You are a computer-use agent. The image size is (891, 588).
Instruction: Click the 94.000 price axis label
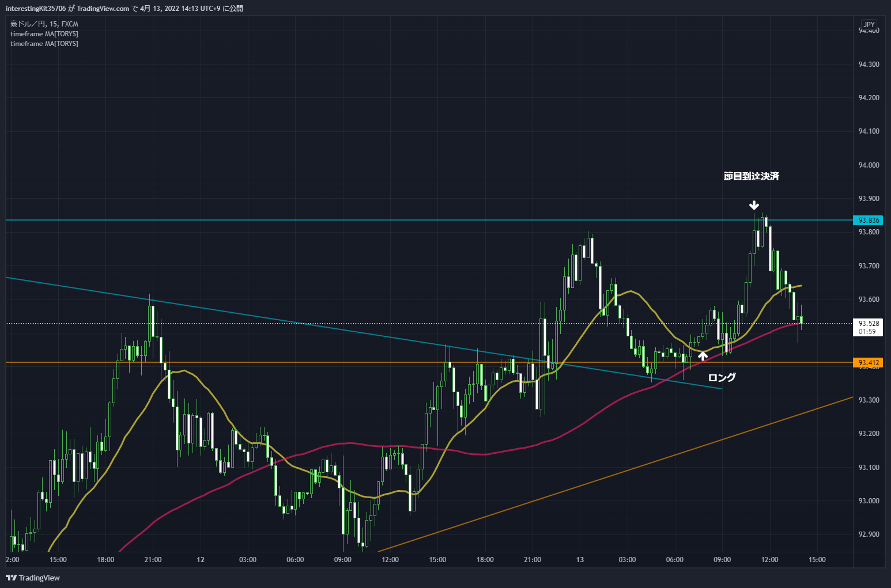869,165
